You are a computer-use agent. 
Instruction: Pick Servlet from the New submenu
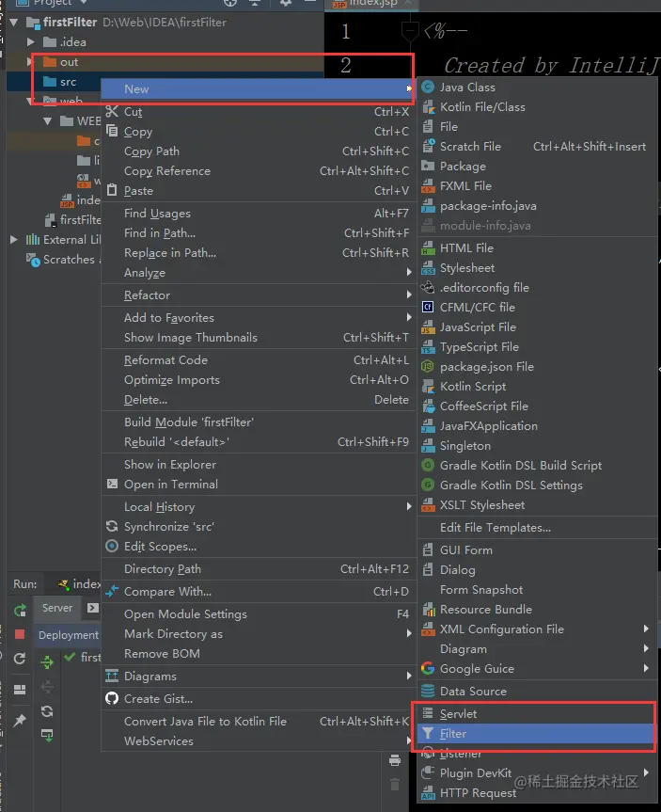536,713
